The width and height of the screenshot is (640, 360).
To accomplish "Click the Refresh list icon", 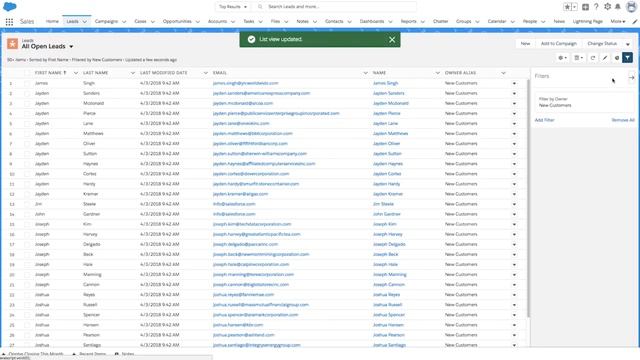I will tap(593, 58).
